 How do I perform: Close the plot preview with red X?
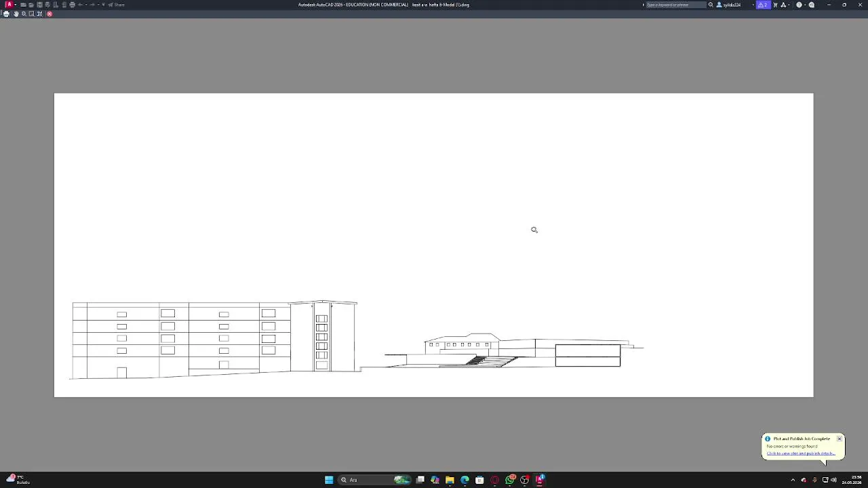(50, 14)
